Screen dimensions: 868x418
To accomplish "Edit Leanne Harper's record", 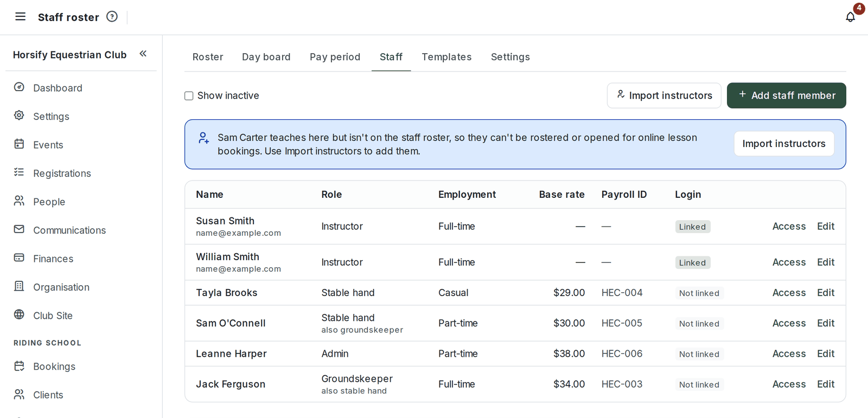I will point(826,353).
